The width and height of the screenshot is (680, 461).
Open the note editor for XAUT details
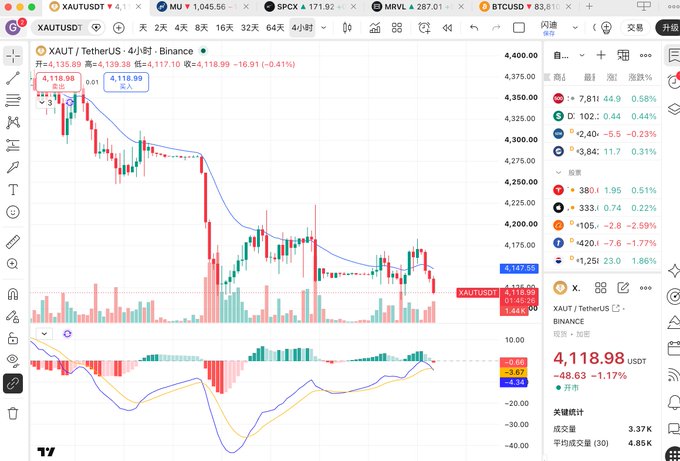[623, 288]
